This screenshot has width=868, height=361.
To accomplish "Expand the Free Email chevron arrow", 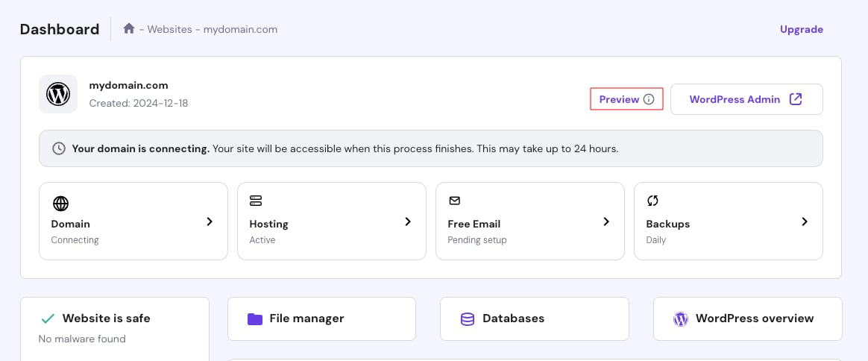I will tap(606, 222).
